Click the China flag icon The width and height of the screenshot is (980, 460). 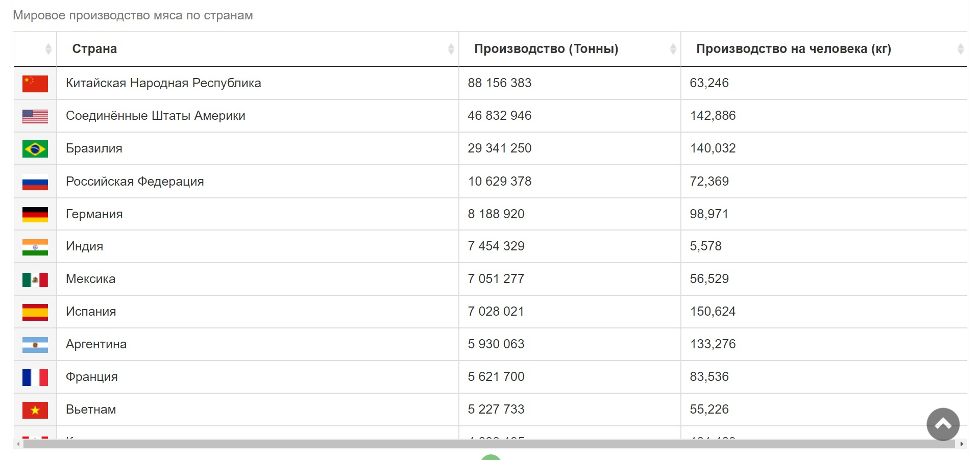[x=35, y=84]
